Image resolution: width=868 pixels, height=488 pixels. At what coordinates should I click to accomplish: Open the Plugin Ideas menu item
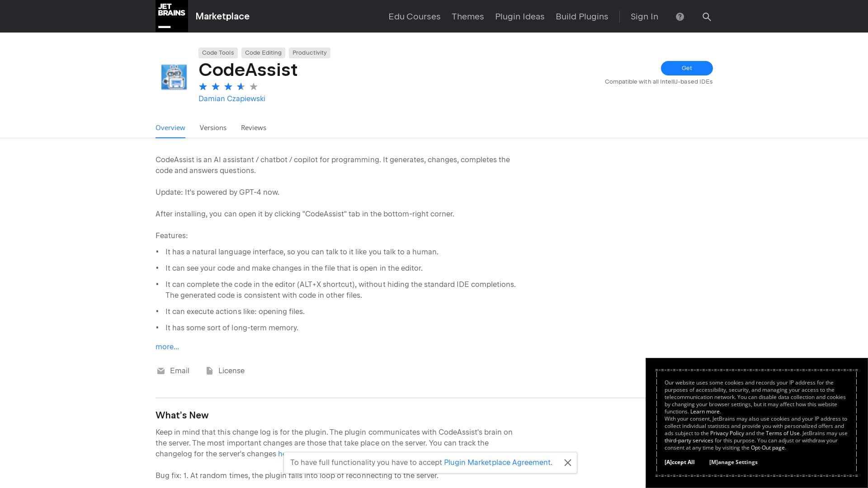point(519,17)
